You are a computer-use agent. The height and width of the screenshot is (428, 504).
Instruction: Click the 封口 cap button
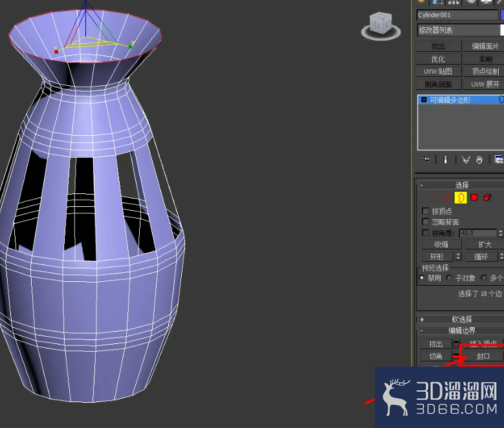[483, 356]
